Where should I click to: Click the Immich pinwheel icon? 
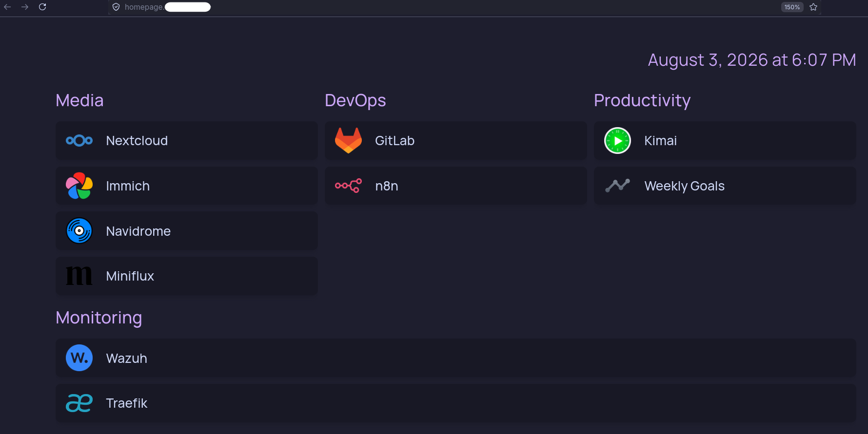79,186
